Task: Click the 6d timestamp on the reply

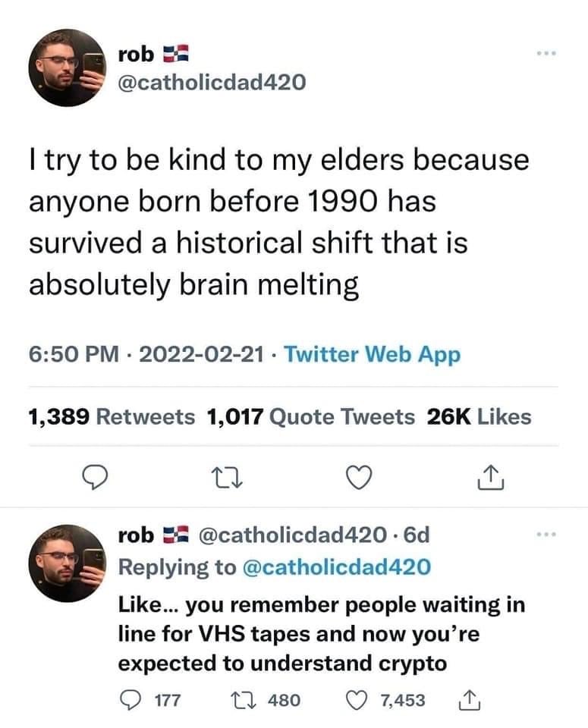Action: [x=418, y=535]
